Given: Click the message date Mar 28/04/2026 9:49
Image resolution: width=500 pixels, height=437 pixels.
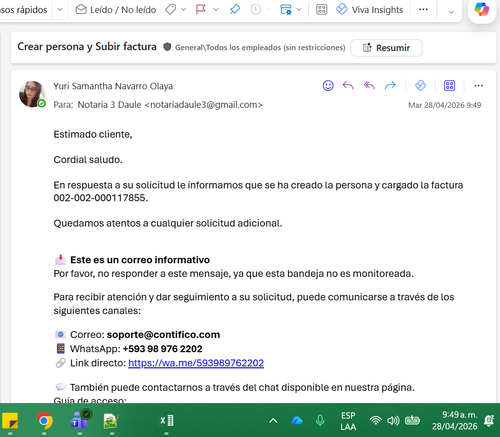Looking at the screenshot, I should click(x=445, y=105).
